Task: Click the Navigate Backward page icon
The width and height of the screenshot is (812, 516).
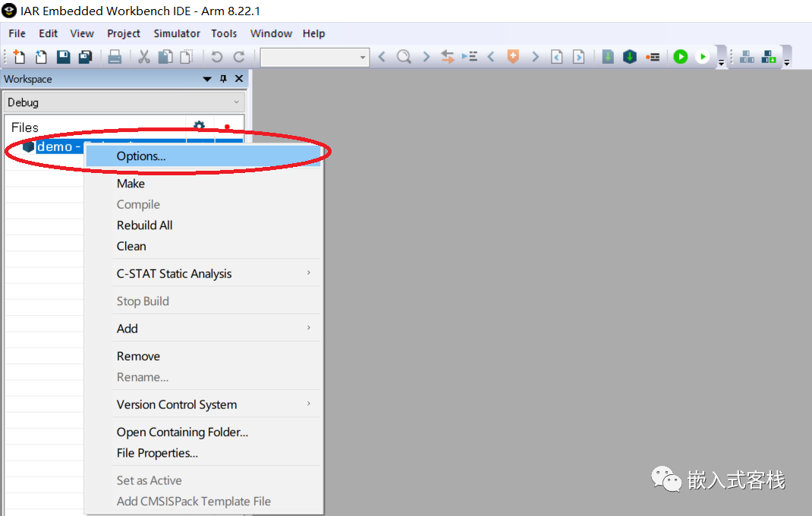Action: tap(557, 56)
